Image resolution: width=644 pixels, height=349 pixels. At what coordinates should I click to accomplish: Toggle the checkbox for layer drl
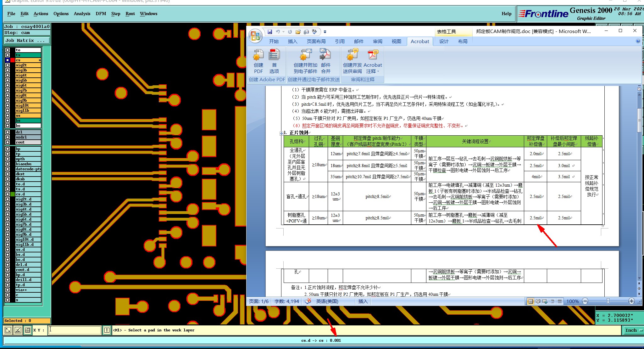[8, 132]
